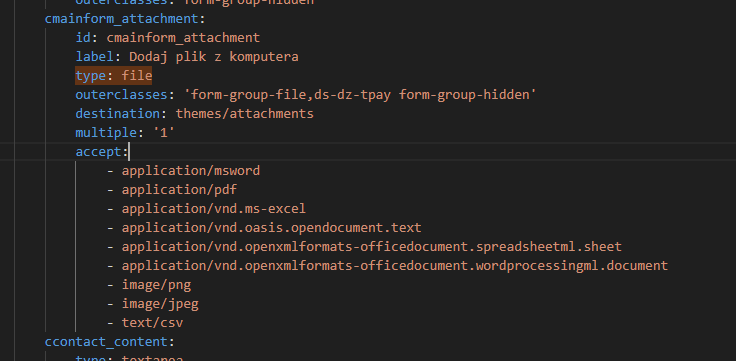Click the 'label' key
736x361 pixels.
click(94, 57)
